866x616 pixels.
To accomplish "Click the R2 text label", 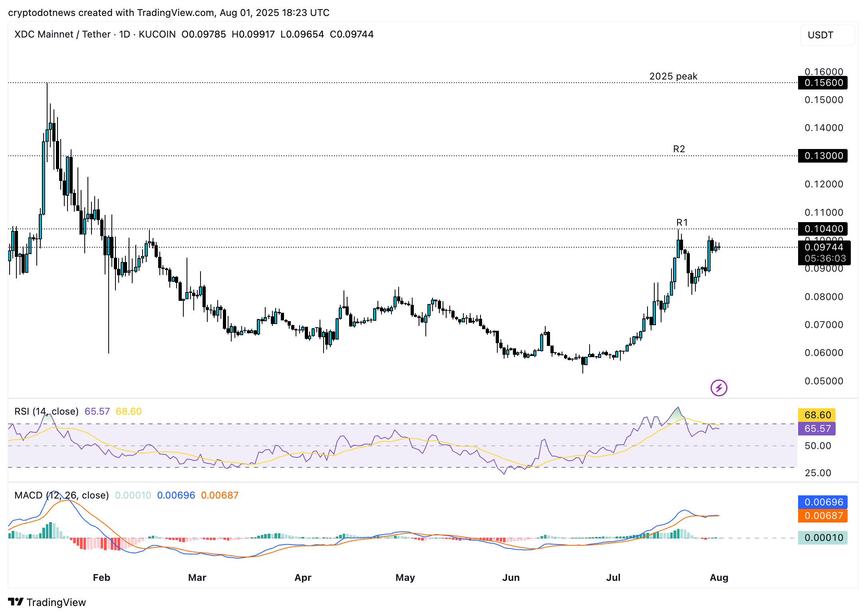I will (x=679, y=149).
